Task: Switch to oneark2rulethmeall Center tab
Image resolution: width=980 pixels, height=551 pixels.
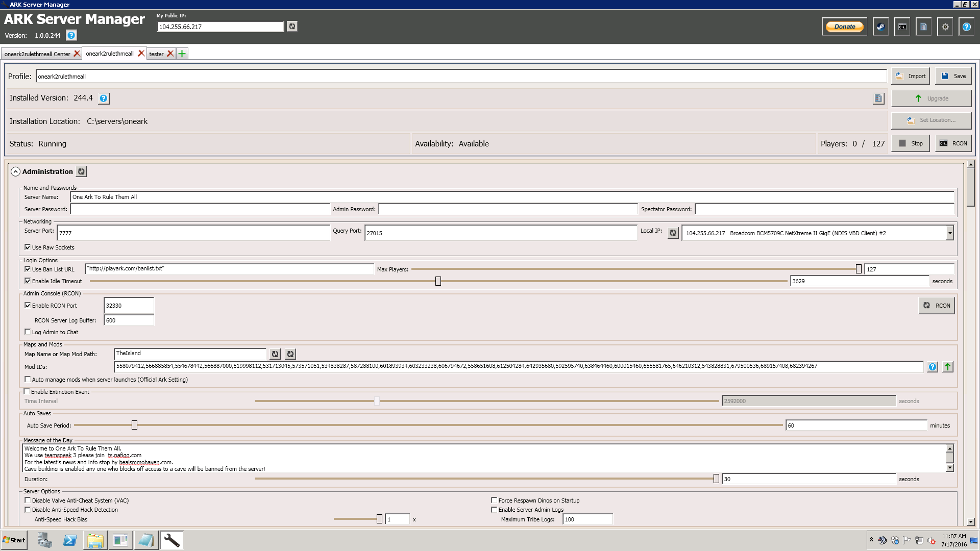Action: click(x=37, y=53)
